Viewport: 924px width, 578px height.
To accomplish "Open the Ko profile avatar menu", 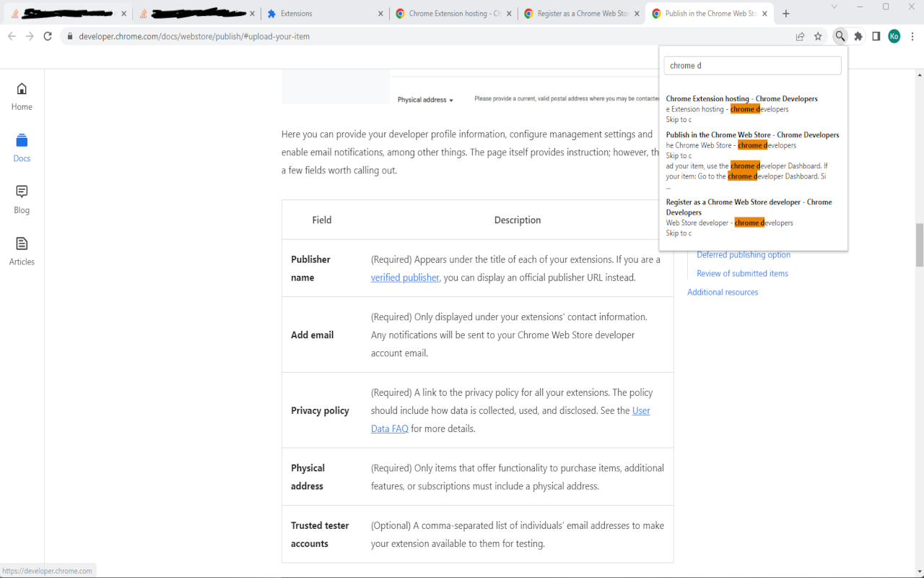I will click(x=894, y=35).
